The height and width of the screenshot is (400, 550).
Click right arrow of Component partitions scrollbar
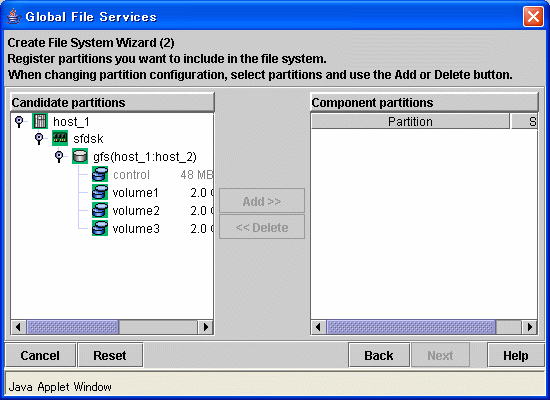(530, 327)
